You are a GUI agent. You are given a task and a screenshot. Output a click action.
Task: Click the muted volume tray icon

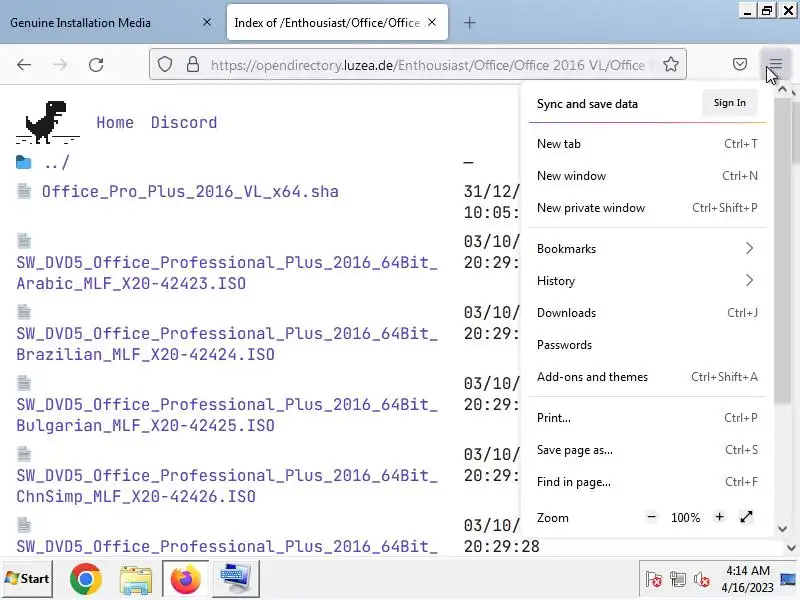[702, 580]
